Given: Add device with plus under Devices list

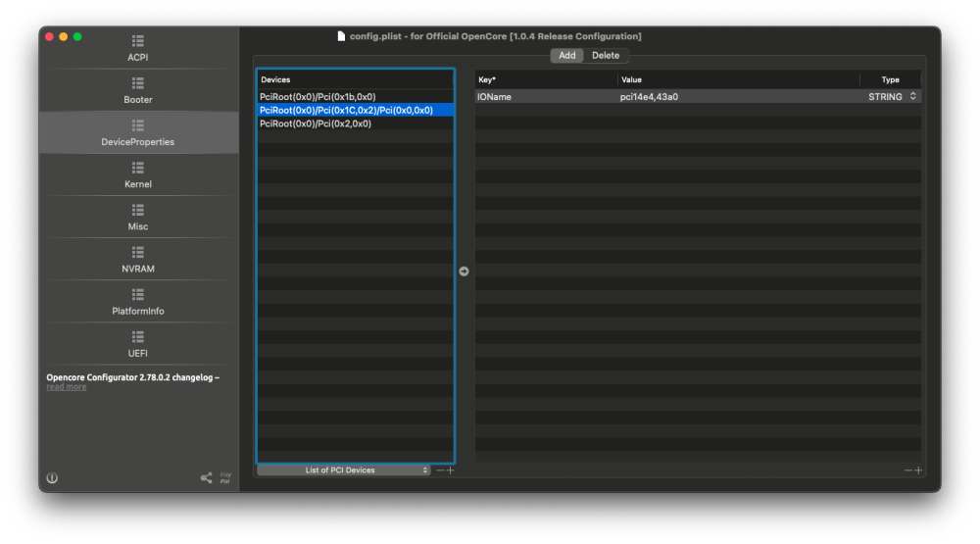Looking at the screenshot, I should coord(450,470).
